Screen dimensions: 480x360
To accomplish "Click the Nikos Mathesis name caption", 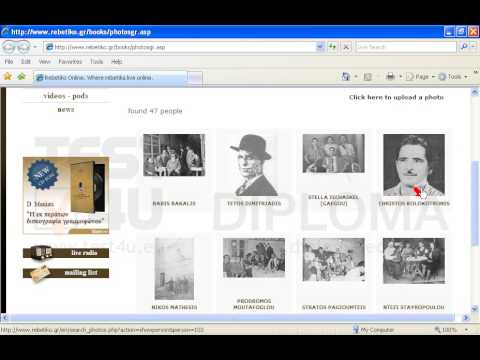I will pyautogui.click(x=174, y=307).
